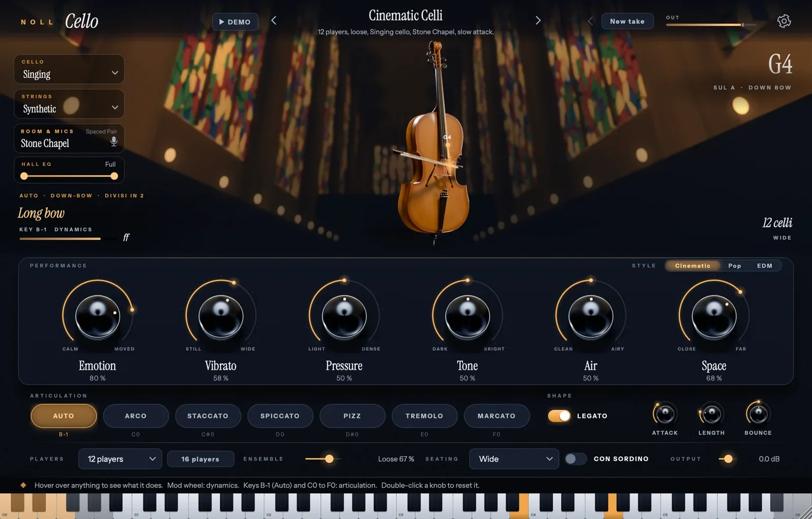Select the Auto articulation
Screen dimensions: 812x519
click(x=63, y=416)
